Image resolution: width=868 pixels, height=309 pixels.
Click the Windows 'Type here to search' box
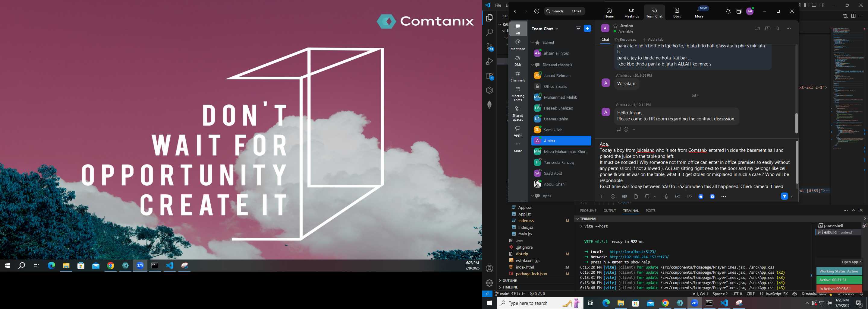[x=540, y=303]
